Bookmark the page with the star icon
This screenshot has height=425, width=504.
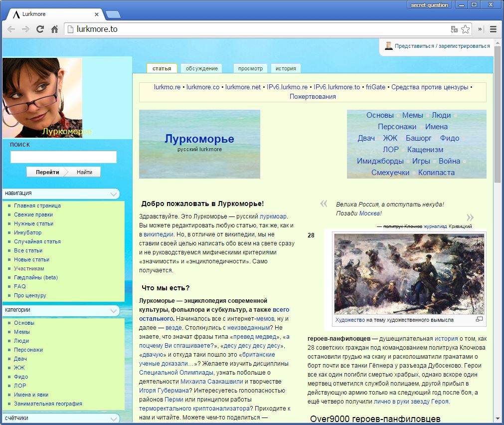click(465, 29)
